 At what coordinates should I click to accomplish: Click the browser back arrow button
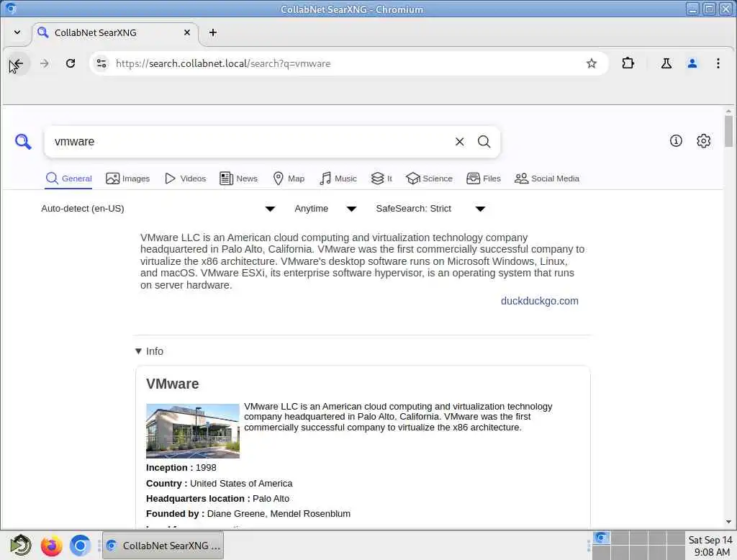17,63
